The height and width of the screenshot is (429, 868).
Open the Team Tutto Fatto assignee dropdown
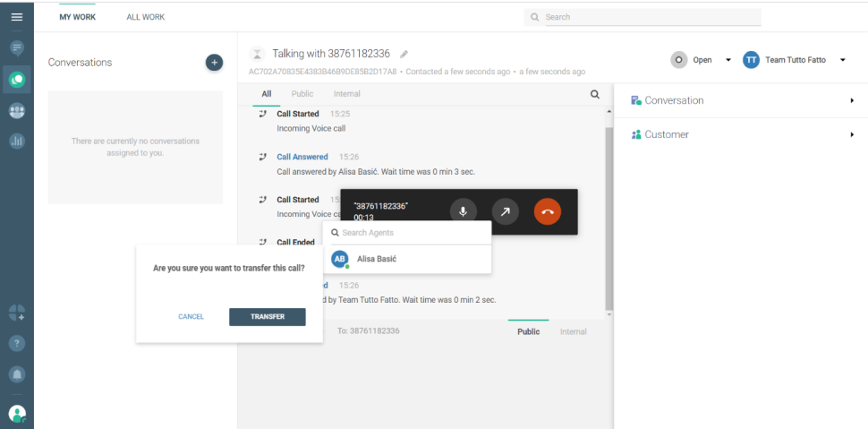coord(843,60)
